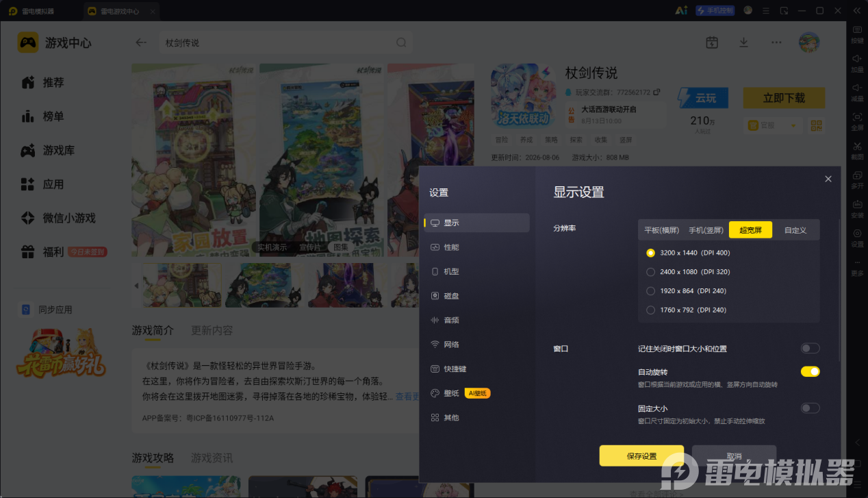Select the first screenshot thumbnail

pyautogui.click(x=182, y=285)
